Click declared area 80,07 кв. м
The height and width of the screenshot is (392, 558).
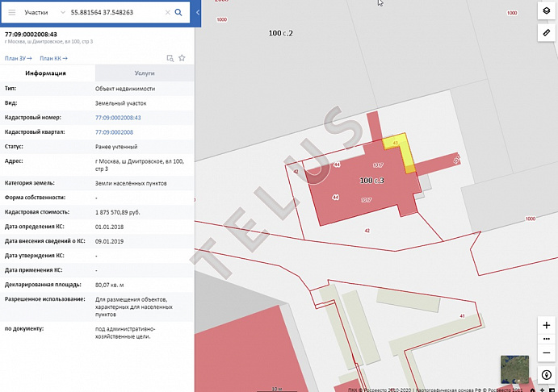(109, 285)
